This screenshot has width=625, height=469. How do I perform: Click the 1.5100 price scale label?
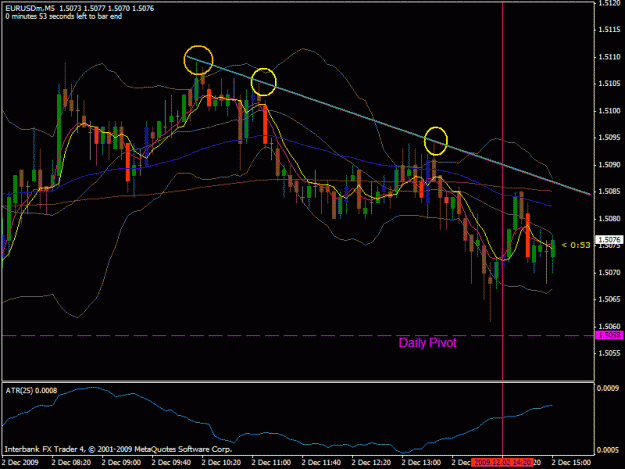609,111
